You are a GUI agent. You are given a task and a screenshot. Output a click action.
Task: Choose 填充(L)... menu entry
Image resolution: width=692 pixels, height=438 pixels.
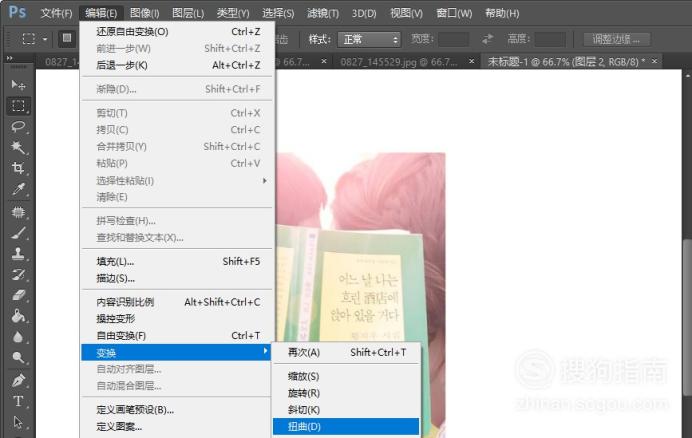177,261
